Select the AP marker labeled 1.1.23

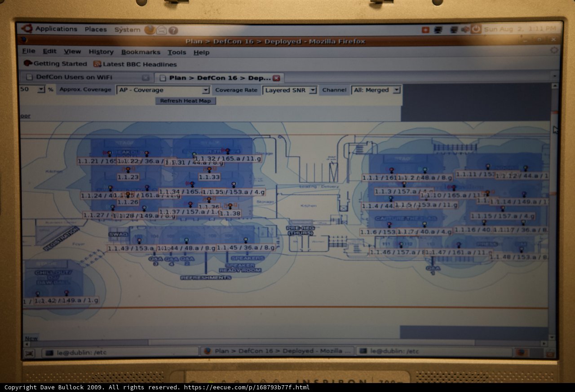[x=128, y=170]
